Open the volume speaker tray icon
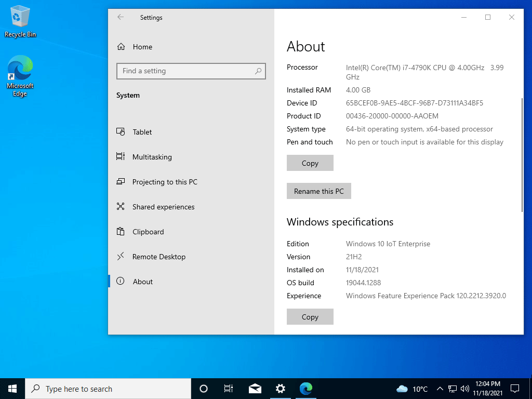Screen dimensions: 532x399 click(465, 389)
